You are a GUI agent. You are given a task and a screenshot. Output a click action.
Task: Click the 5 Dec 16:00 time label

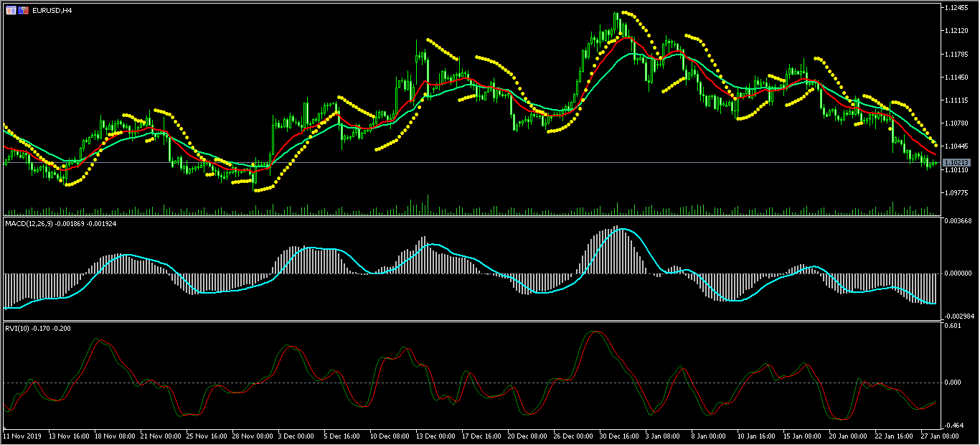tap(341, 436)
